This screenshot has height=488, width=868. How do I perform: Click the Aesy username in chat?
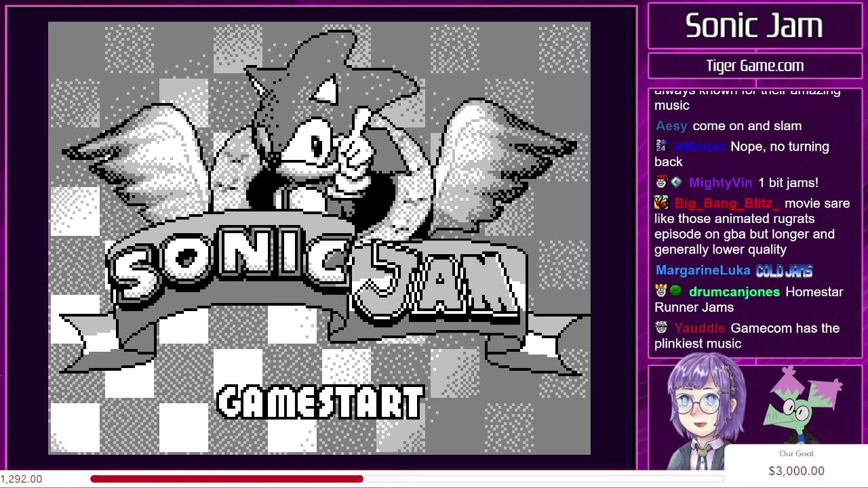click(x=671, y=126)
